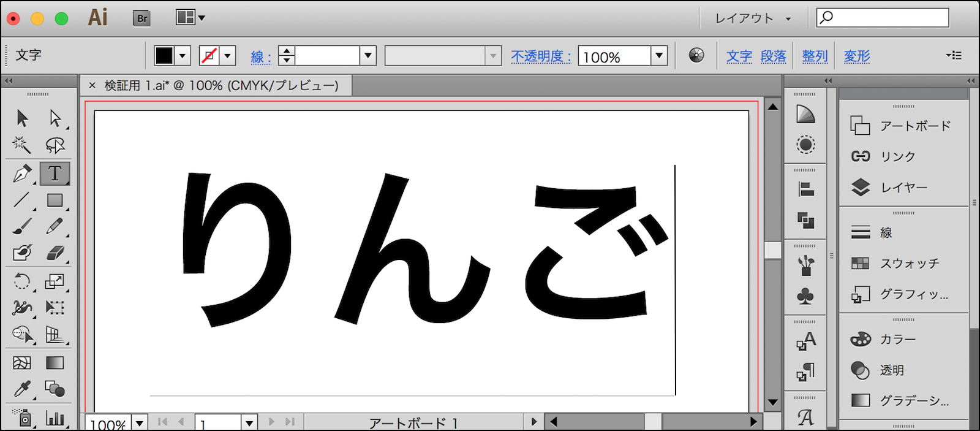980x431 pixels.
Task: Open the 変形 panel link
Action: (856, 56)
